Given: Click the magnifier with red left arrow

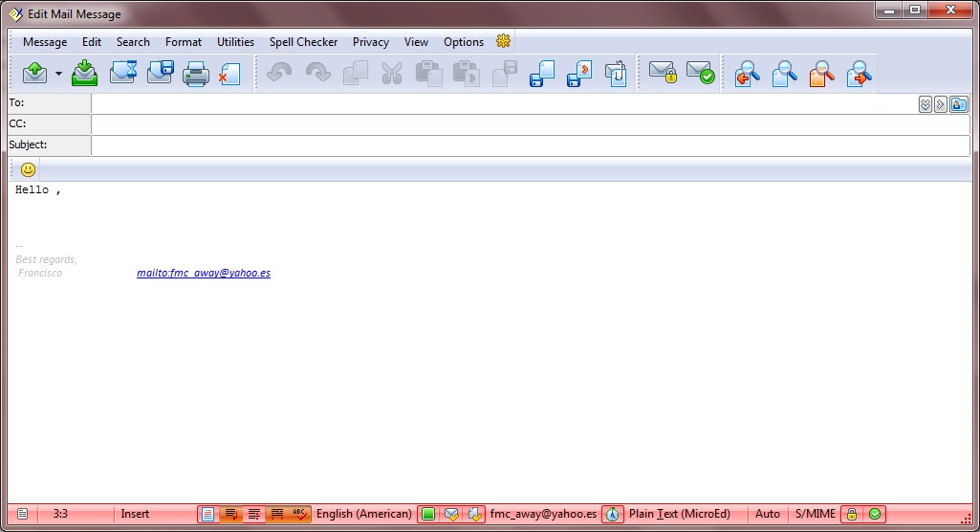Looking at the screenshot, I should pos(747,74).
